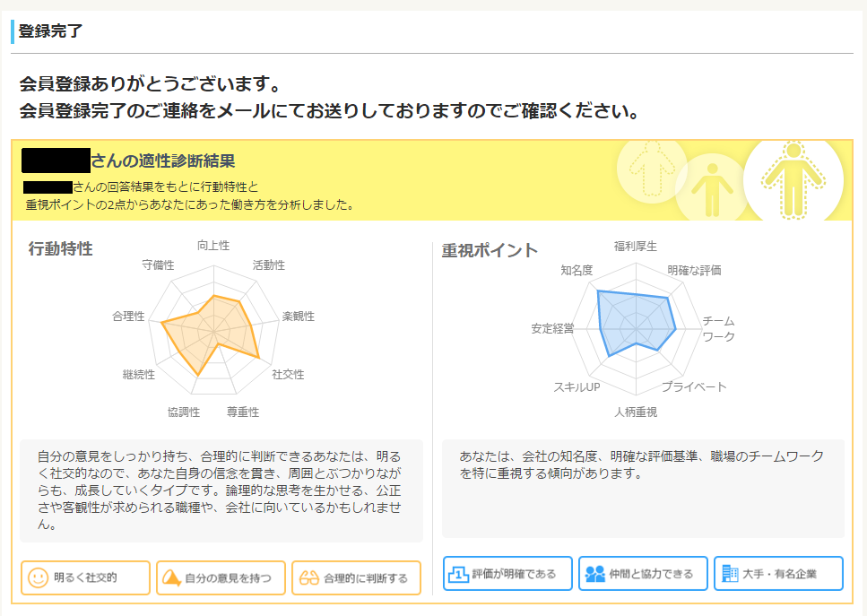Click the cone icon on 自分の意見を持つ
The height and width of the screenshot is (616, 867).
[171, 578]
